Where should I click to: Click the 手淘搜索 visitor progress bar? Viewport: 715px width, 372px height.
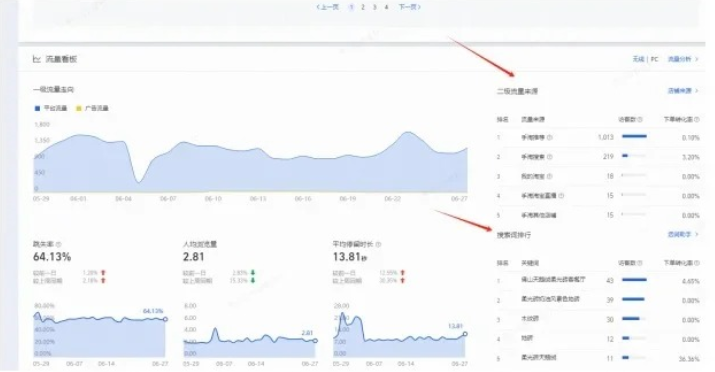[634, 156]
